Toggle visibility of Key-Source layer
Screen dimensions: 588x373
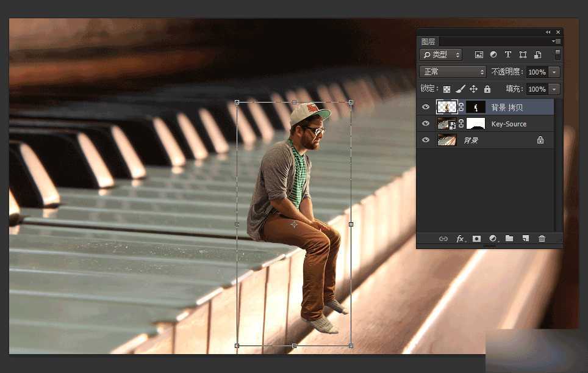point(426,124)
